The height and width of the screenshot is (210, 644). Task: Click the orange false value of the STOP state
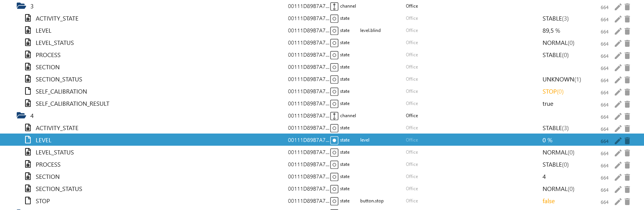[549, 201]
